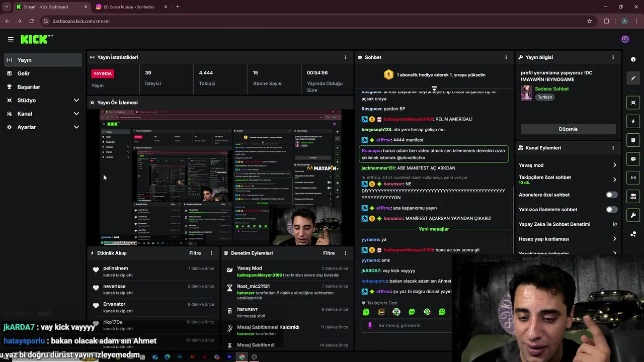The height and width of the screenshot is (362, 644).
Task: Click the Kick logo
Action: 37,39
